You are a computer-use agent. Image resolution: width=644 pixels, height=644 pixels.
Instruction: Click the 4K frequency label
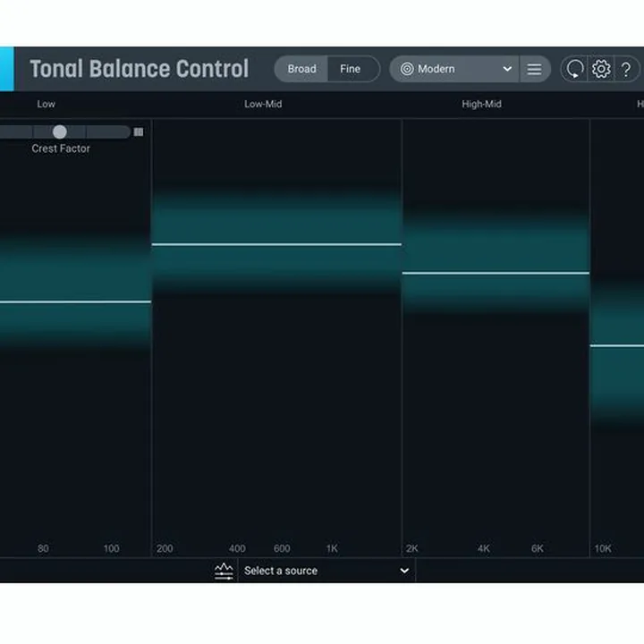click(x=484, y=548)
